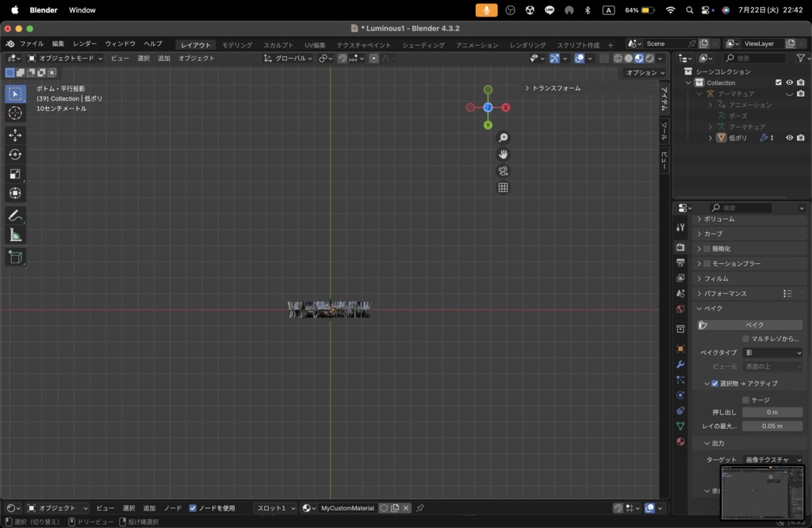The width and height of the screenshot is (812, 528).
Task: Open the ベイクタイプ dropdown
Action: (x=773, y=353)
